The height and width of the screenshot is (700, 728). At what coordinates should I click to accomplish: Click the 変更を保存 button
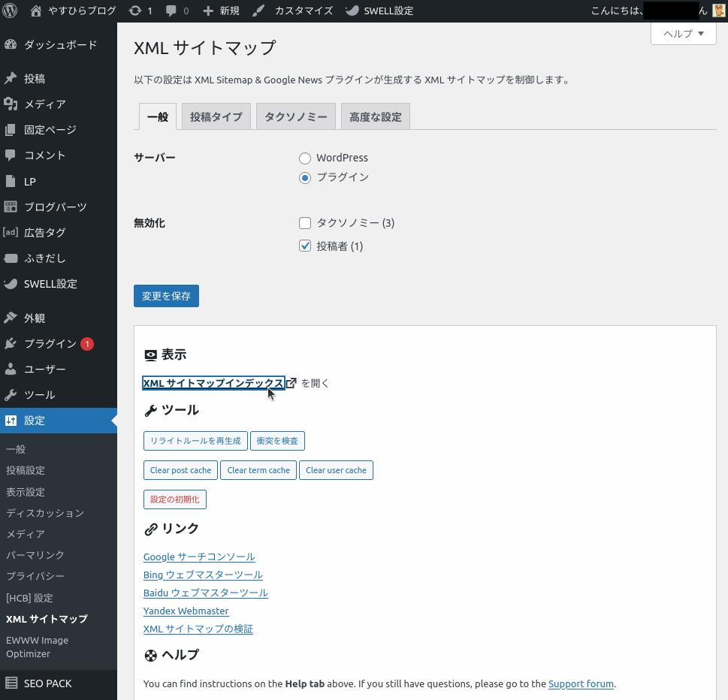coord(166,296)
